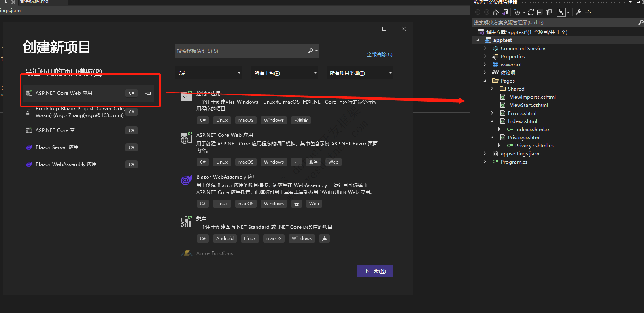Choose ASP.NET Core Web 应用 template icon in list
644x313 pixels.
(x=187, y=138)
